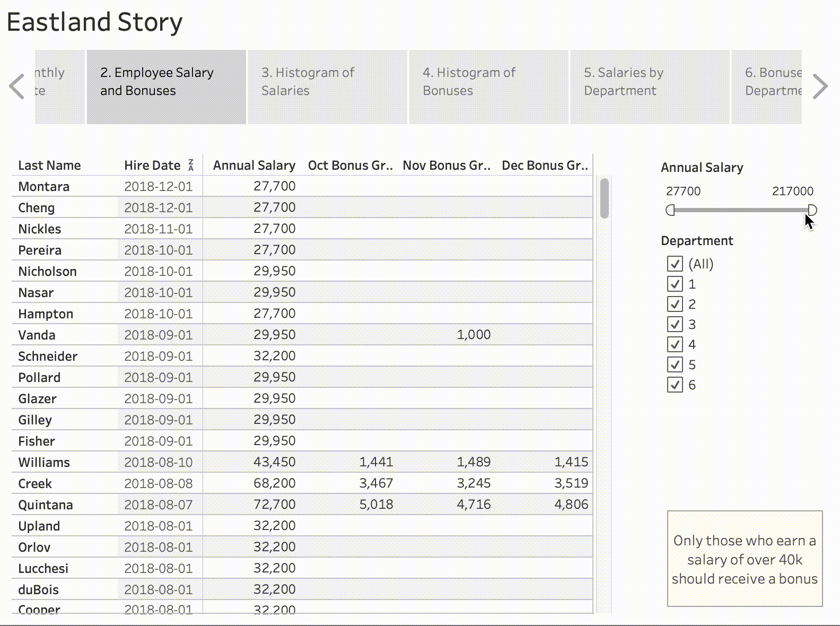Click the bonus caption note box
The height and width of the screenshot is (626, 840).
tap(745, 559)
